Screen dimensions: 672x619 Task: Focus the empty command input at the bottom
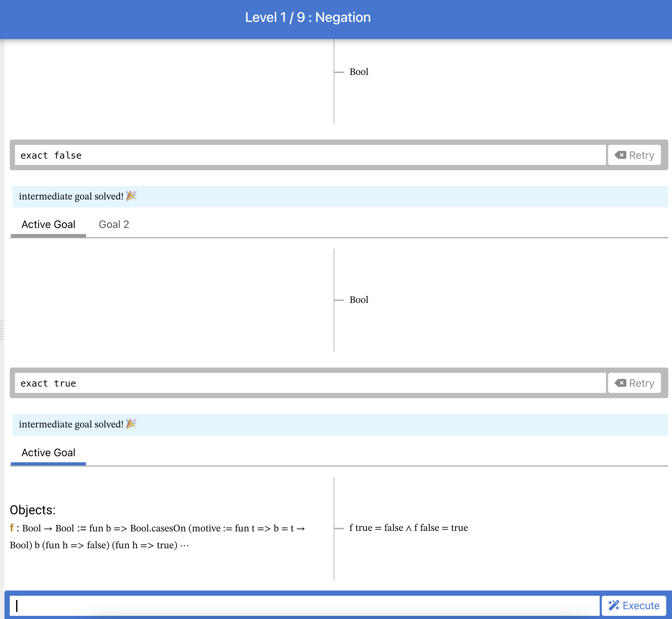[301, 606]
